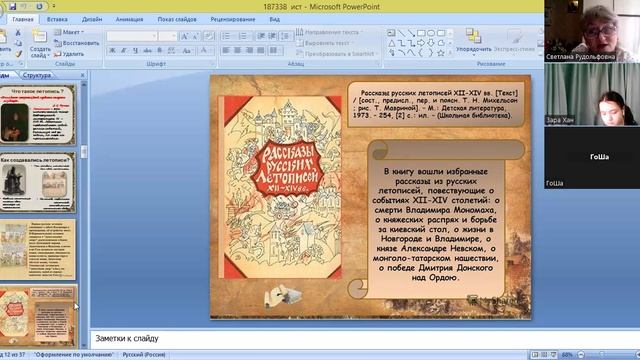Select the rectangle shape
The height and width of the screenshot is (360, 640).
tap(421, 33)
